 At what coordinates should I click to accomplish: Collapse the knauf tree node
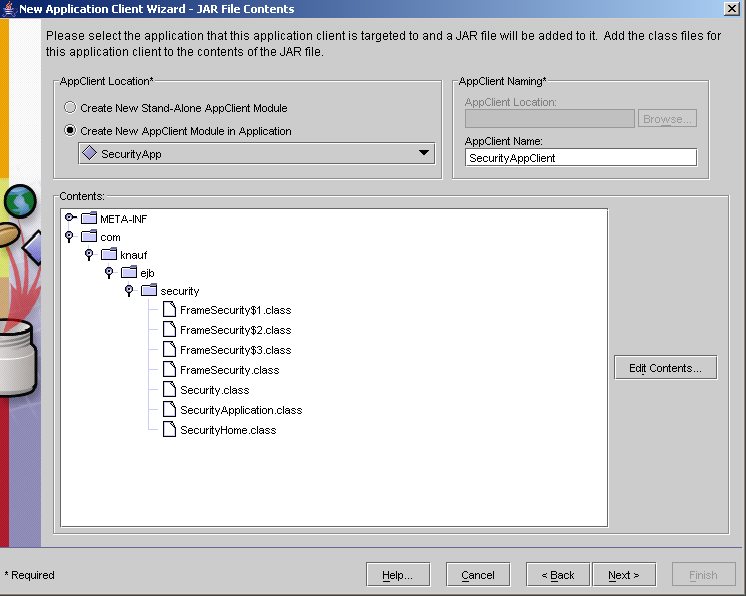click(x=89, y=254)
